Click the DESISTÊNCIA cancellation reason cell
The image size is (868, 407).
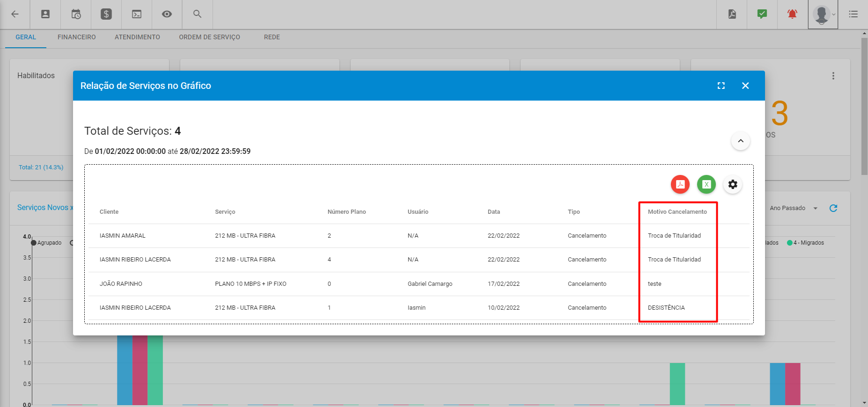[x=666, y=308]
